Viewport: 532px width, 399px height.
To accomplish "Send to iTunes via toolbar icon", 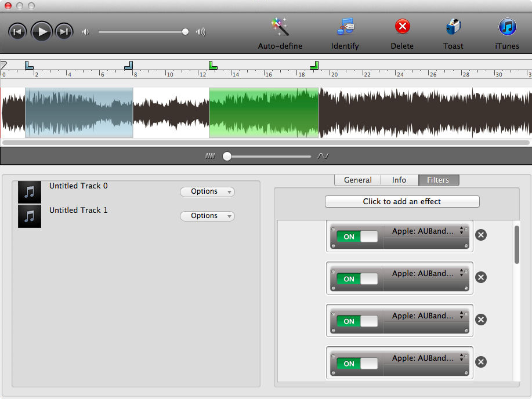I will pos(507,27).
